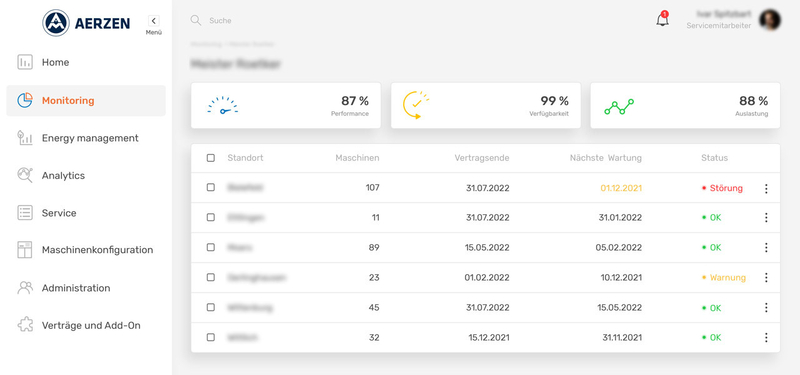Click the Nächste Wartung date 05.02.2022
Viewport: 800px width, 375px height.
tap(618, 248)
